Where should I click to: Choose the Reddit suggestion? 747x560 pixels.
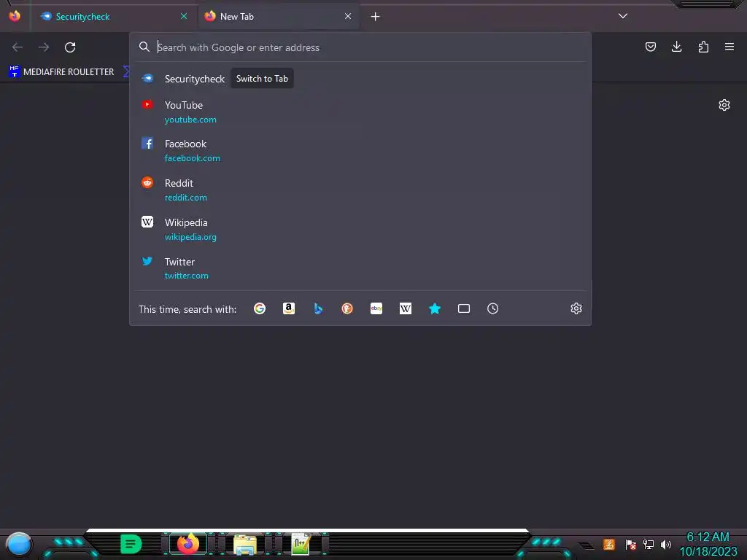[x=360, y=190]
